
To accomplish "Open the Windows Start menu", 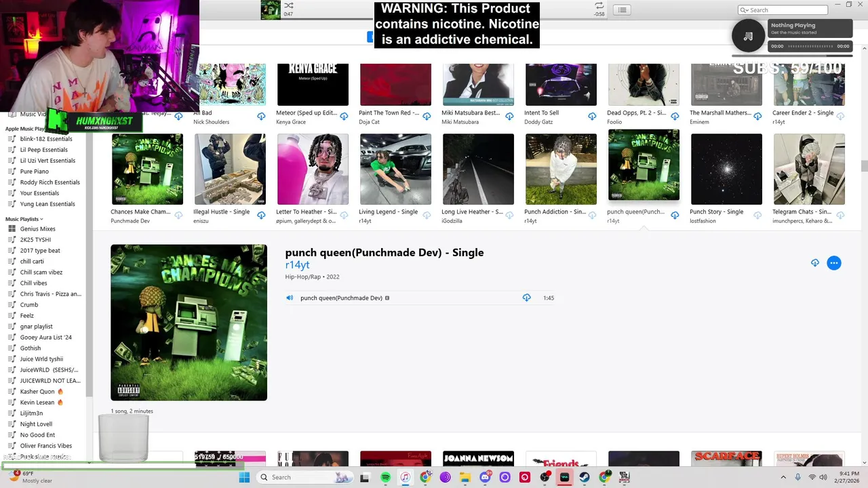I will tap(244, 477).
